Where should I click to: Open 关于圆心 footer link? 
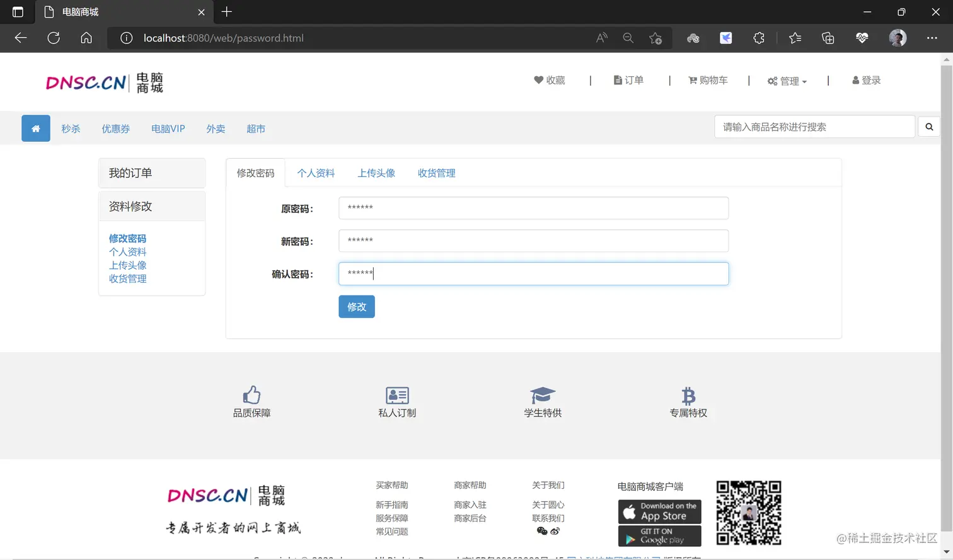pyautogui.click(x=548, y=505)
